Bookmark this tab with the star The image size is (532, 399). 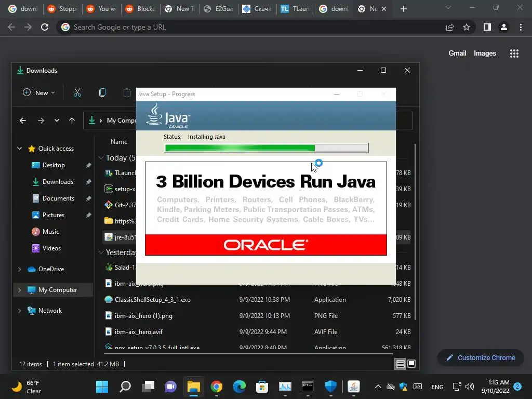[x=467, y=27]
